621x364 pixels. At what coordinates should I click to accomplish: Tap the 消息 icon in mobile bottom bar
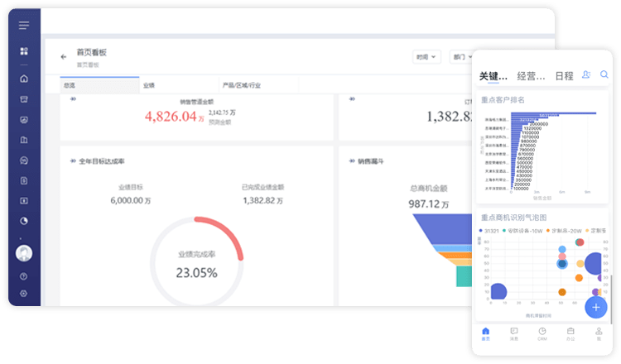pos(514,333)
